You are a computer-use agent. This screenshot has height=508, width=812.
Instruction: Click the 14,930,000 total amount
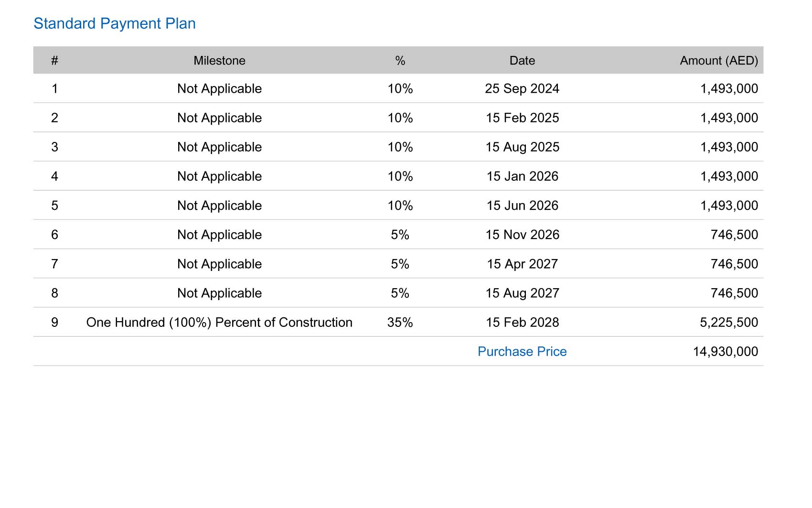pos(725,351)
